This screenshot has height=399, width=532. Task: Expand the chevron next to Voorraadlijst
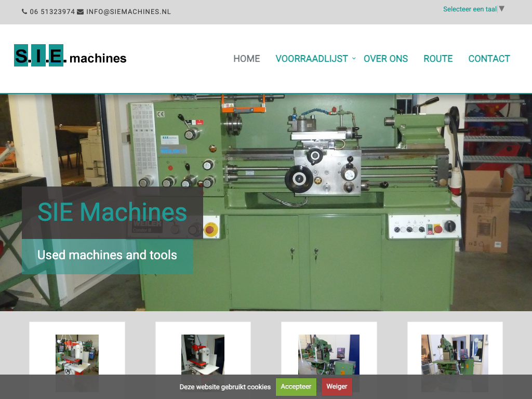(354, 59)
